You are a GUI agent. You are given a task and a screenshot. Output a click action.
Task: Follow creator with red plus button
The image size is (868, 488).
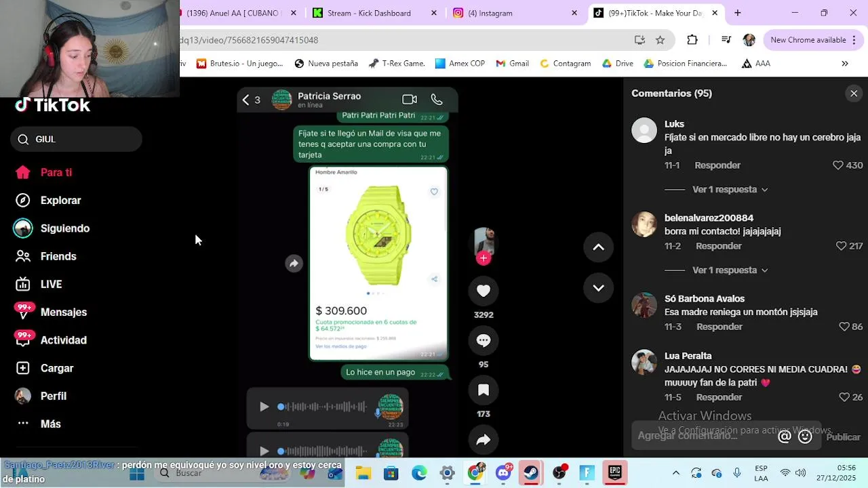point(484,258)
